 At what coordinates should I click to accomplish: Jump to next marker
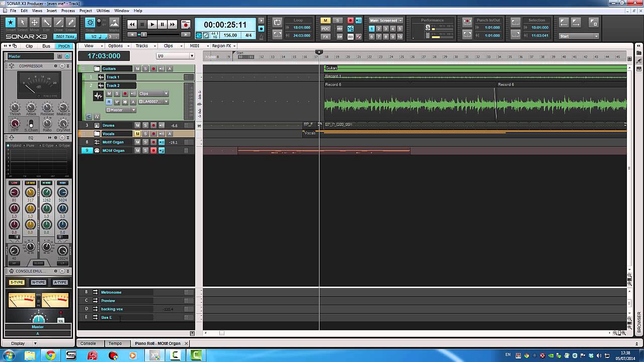click(576, 23)
